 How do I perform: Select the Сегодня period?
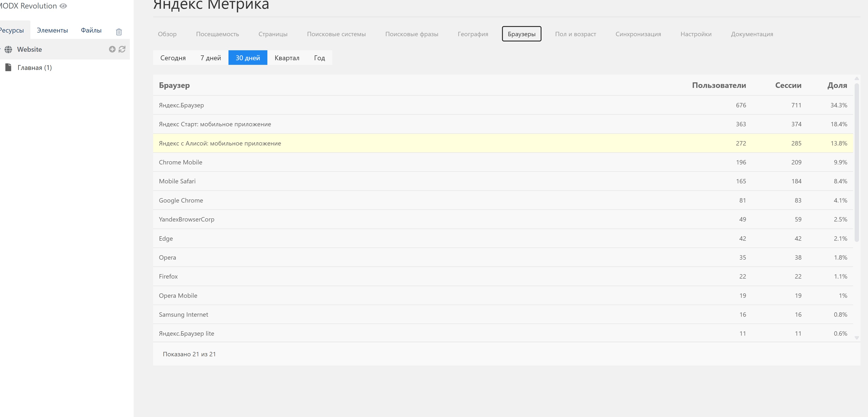[x=173, y=58]
